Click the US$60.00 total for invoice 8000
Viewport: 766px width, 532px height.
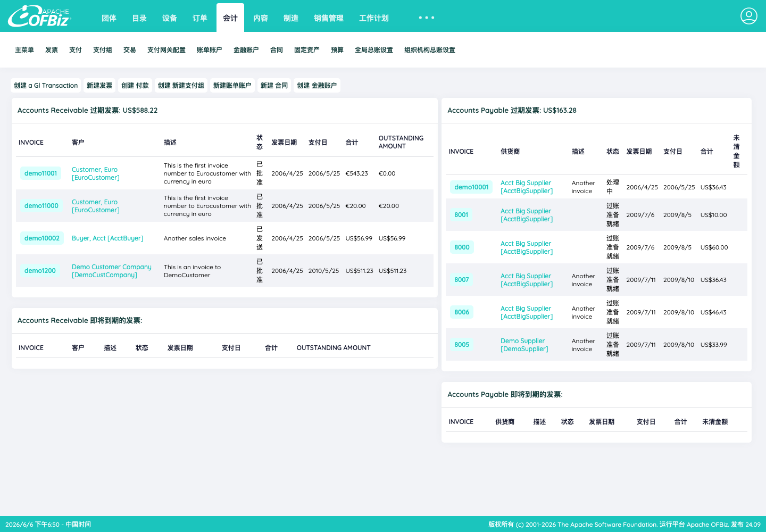point(714,247)
